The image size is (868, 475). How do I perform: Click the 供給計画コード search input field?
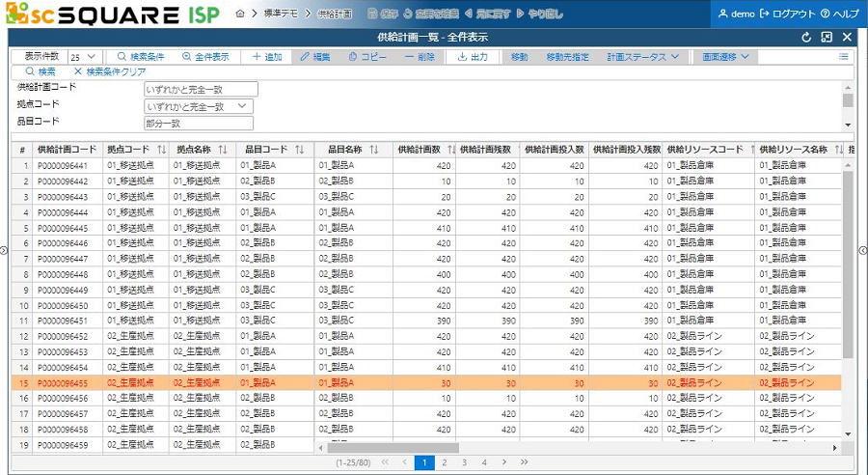click(x=202, y=89)
